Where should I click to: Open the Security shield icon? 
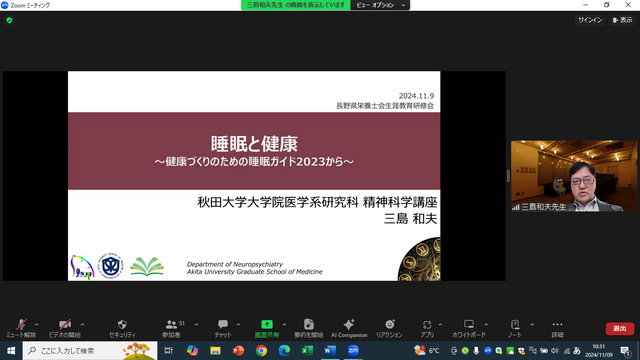(x=122, y=325)
